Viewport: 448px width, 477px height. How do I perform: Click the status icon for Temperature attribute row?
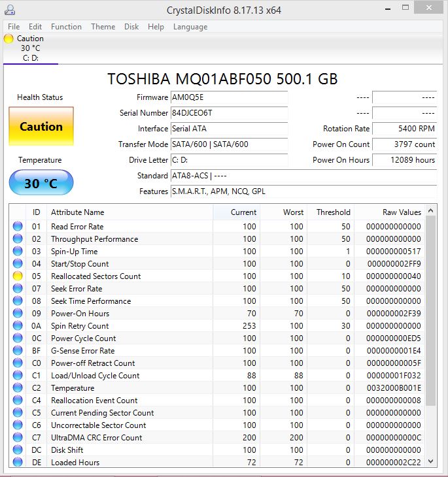pyautogui.click(x=18, y=388)
